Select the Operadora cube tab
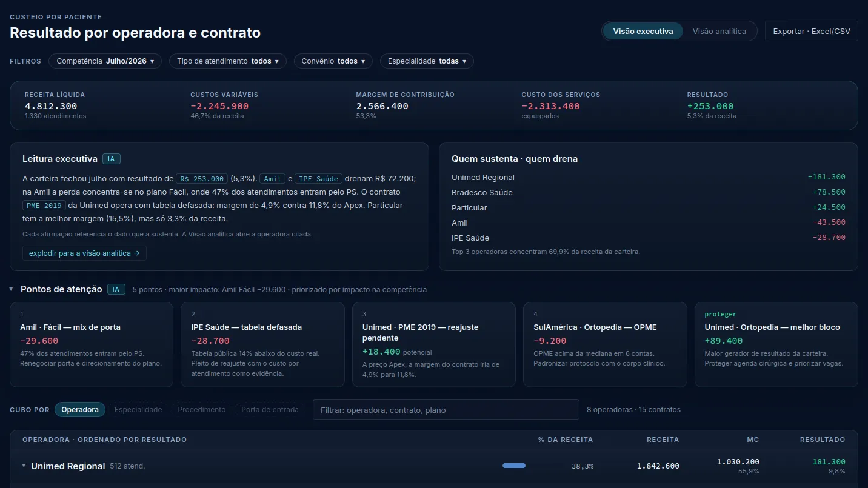The width and height of the screenshot is (868, 488). [x=80, y=410]
